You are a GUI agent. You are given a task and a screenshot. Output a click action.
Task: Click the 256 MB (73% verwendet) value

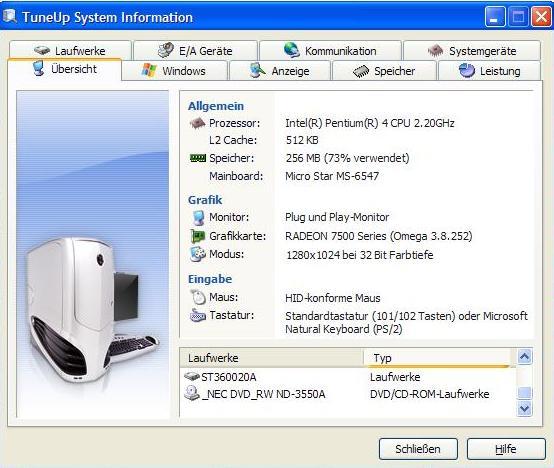347,158
